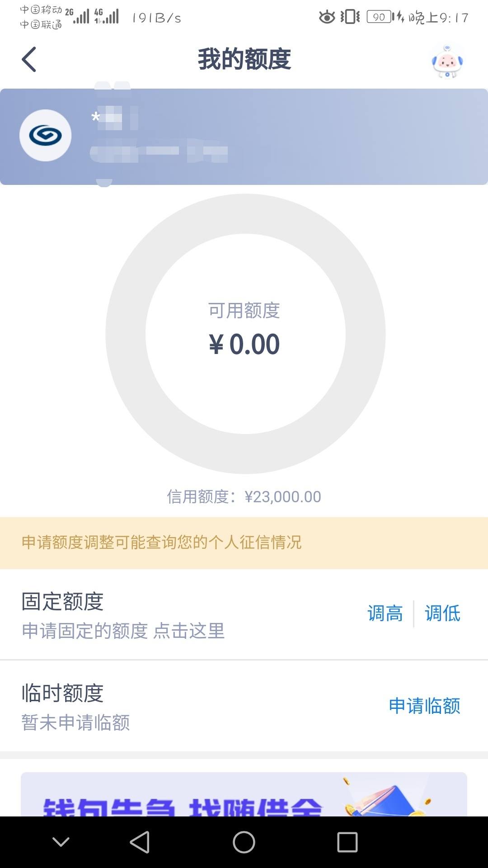
Task: Tap the 信用额度 ¥23,000.00 text
Action: click(x=244, y=497)
